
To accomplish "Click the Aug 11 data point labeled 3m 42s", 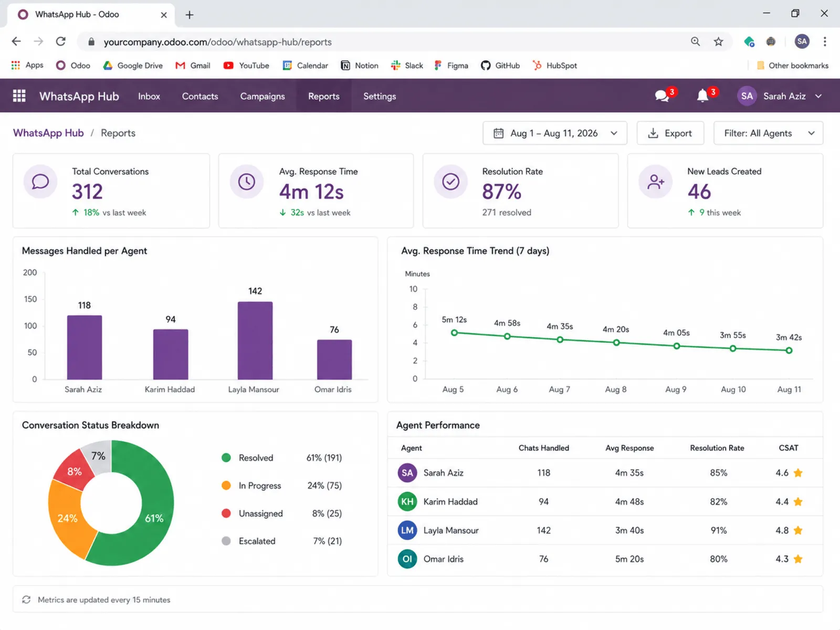I will click(789, 350).
